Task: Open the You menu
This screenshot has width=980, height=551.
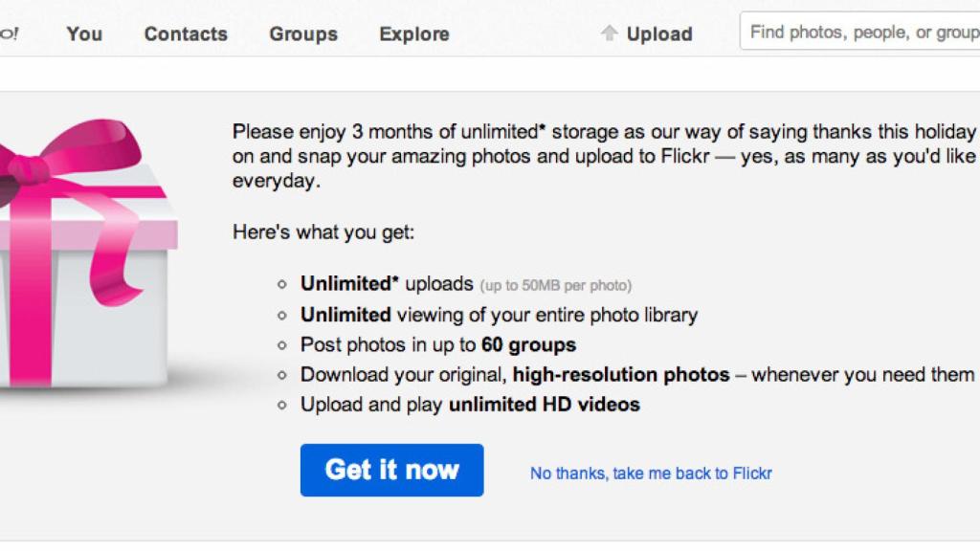Action: (x=84, y=33)
